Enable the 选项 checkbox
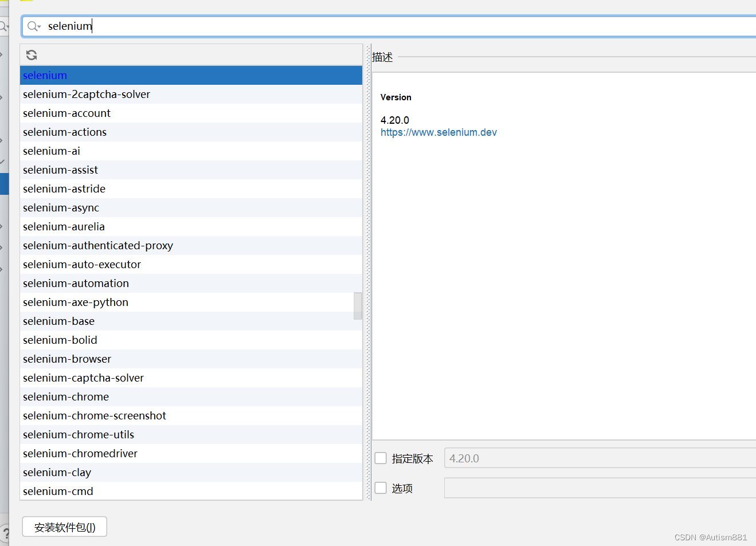The width and height of the screenshot is (756, 546). click(381, 488)
